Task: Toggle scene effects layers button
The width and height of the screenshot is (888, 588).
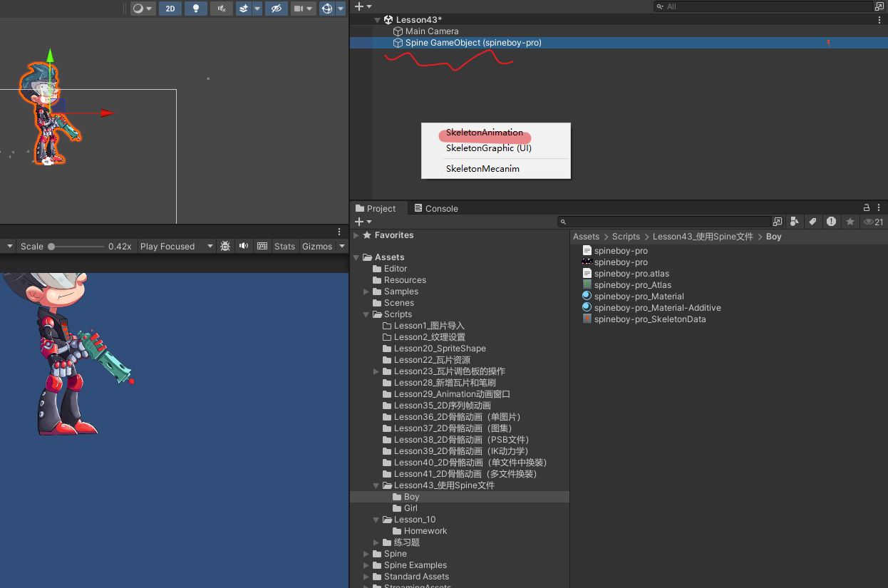Action: pos(244,9)
